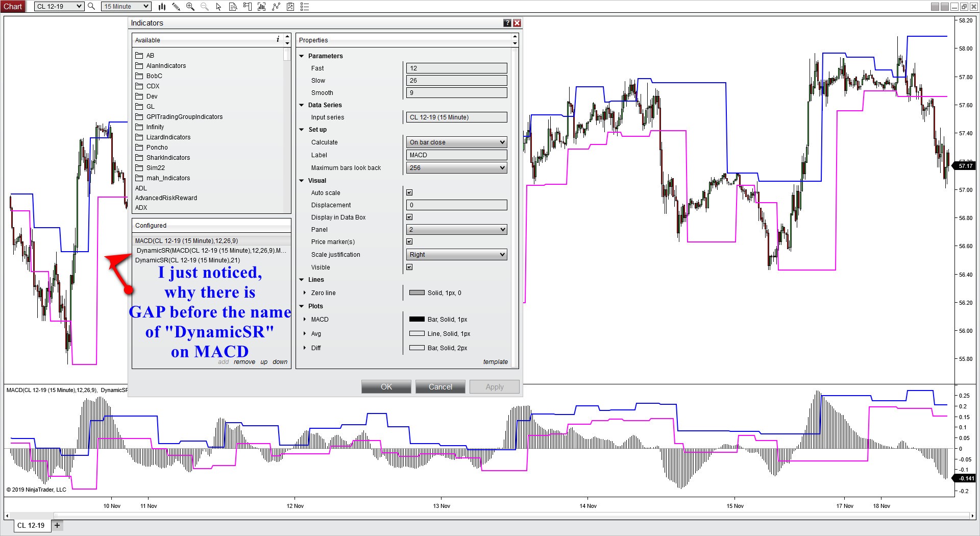The image size is (980, 536).
Task: Open the Diff plot color swatch
Action: click(x=417, y=348)
